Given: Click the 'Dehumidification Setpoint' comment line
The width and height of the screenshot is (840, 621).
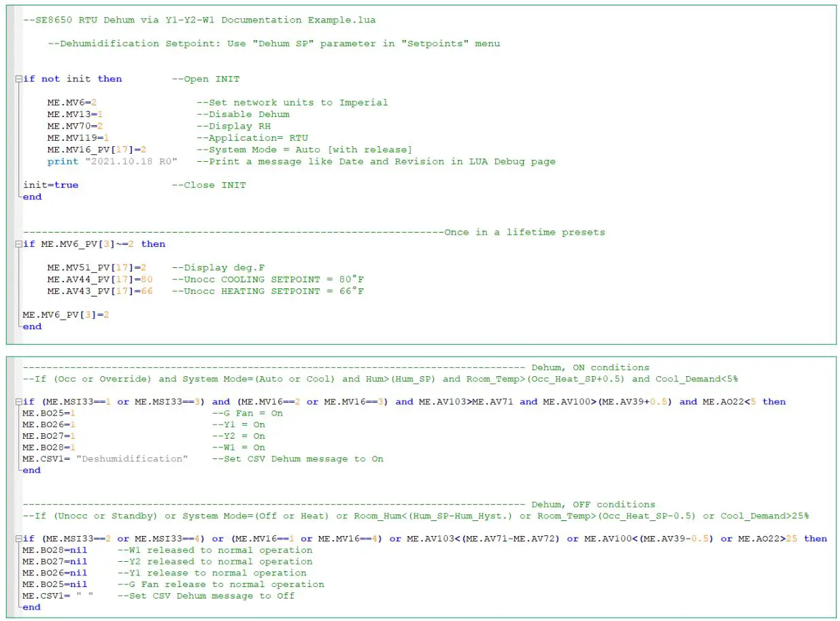Looking at the screenshot, I should [273, 44].
